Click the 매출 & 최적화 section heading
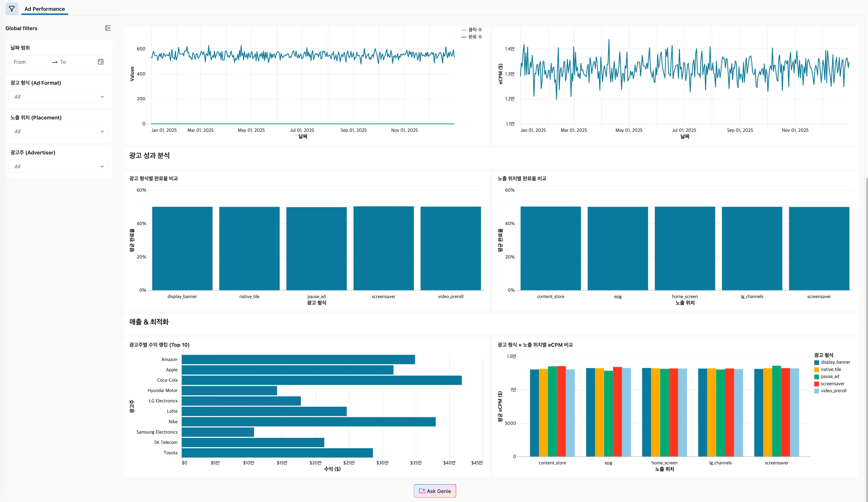 coord(149,322)
